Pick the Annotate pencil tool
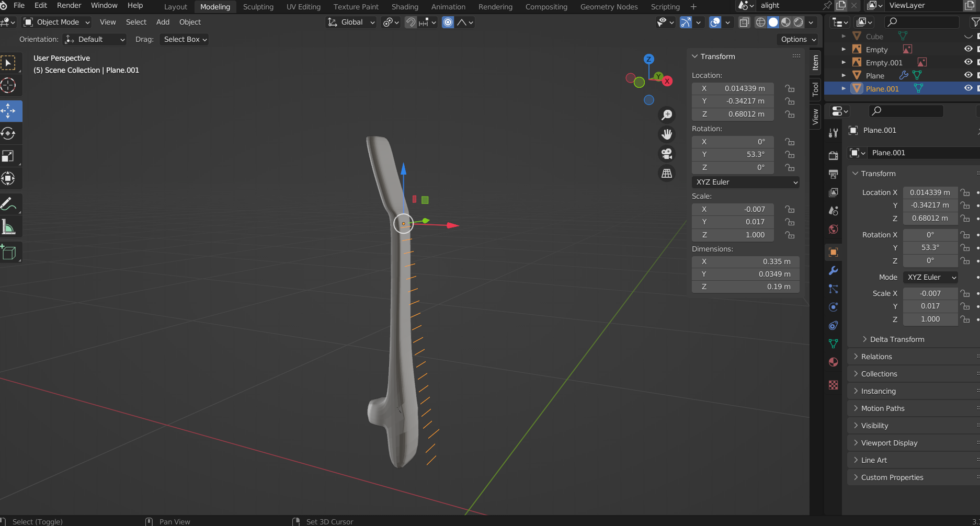The image size is (980, 526). [8, 204]
